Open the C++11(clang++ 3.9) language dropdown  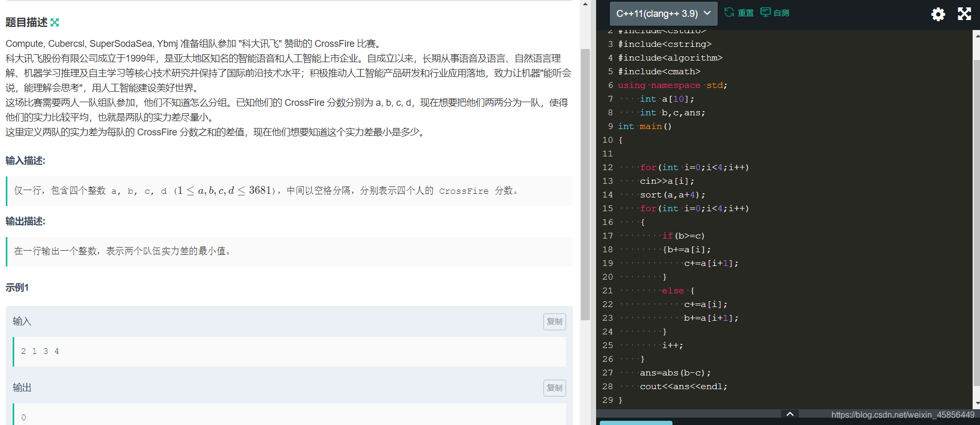tap(664, 13)
